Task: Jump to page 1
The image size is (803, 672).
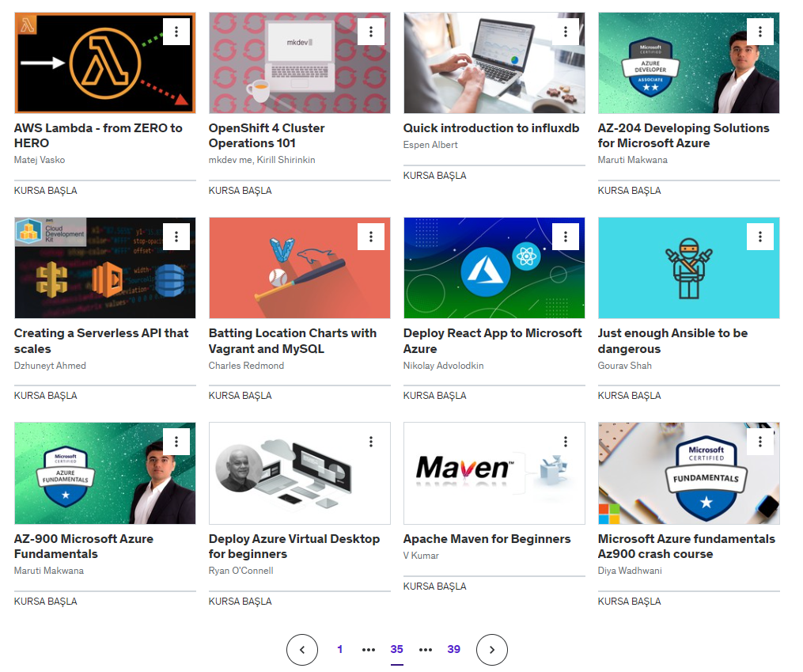Action: click(x=339, y=650)
